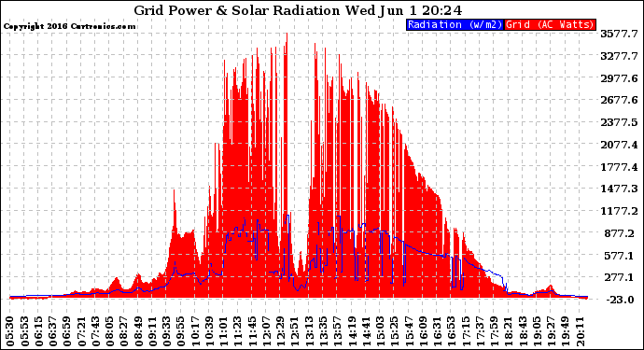
Task: Click the 'Copyright 2016 Cartronics.com' text
Action: pyautogui.click(x=69, y=26)
